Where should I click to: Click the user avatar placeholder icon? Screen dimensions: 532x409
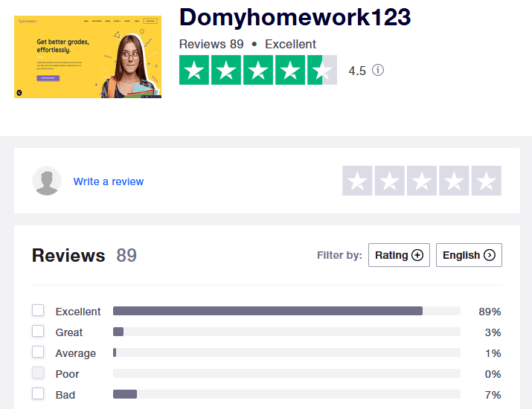coord(47,181)
